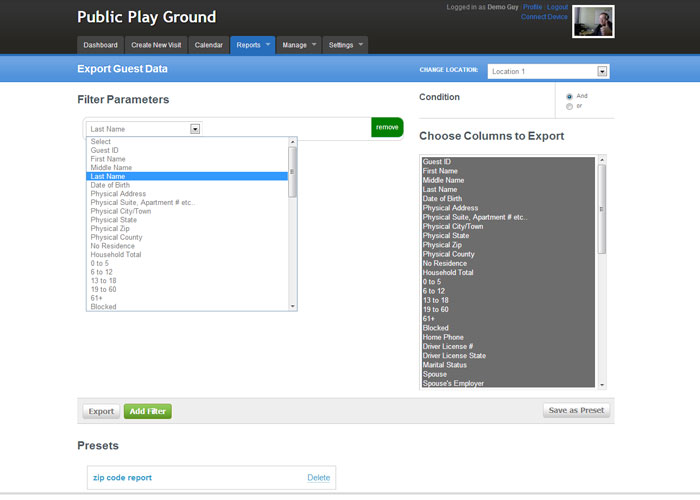Select Last Name in export columns list
The width and height of the screenshot is (700, 500).
coord(508,189)
